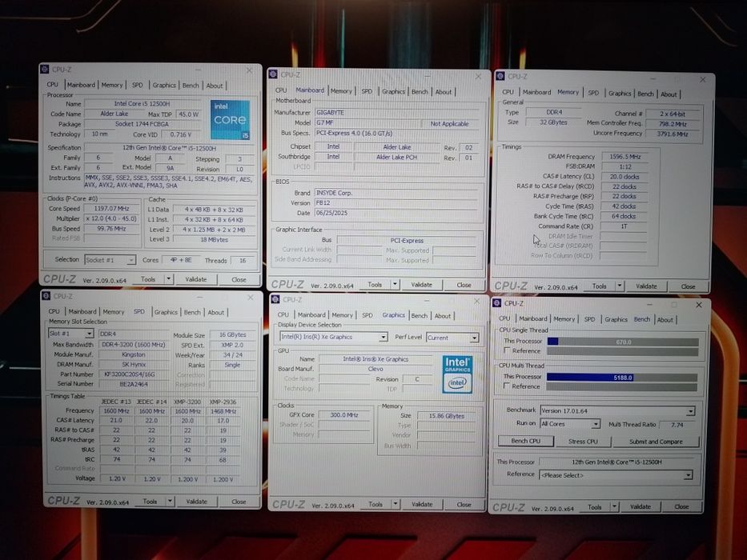Click the Intel Graphics logo badge
The image size is (747, 560).
tap(457, 374)
